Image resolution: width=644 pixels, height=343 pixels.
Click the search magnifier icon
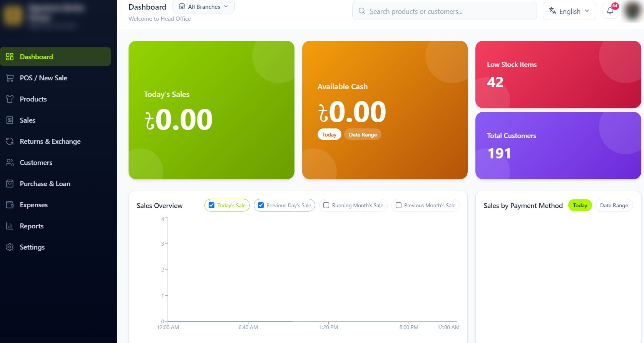point(362,11)
